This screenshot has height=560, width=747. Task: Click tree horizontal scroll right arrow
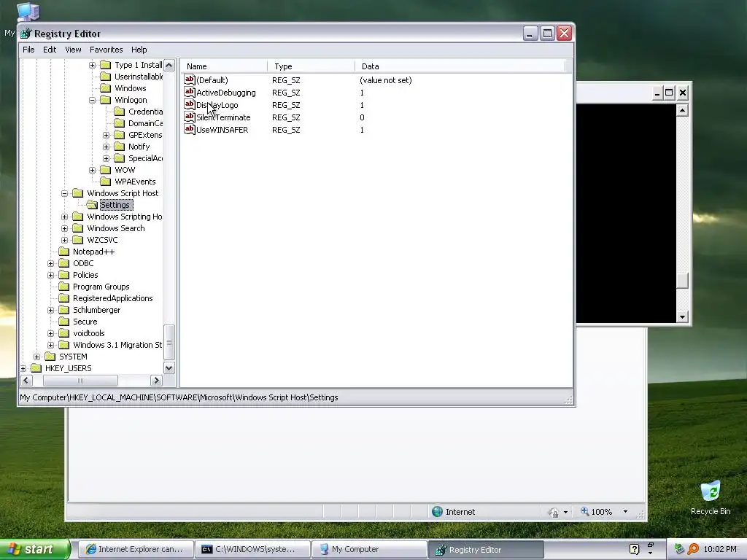(x=156, y=380)
